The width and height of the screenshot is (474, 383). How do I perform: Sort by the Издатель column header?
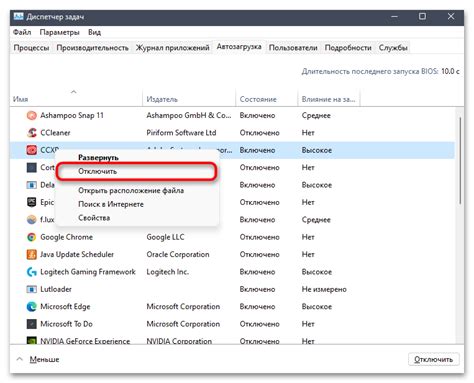(x=189, y=99)
